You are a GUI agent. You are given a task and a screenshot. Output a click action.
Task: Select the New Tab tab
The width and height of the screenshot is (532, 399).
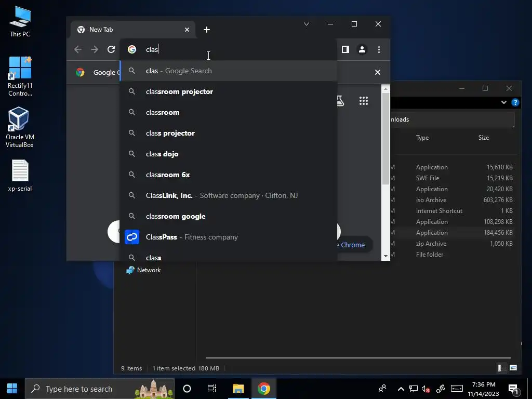[x=133, y=30]
